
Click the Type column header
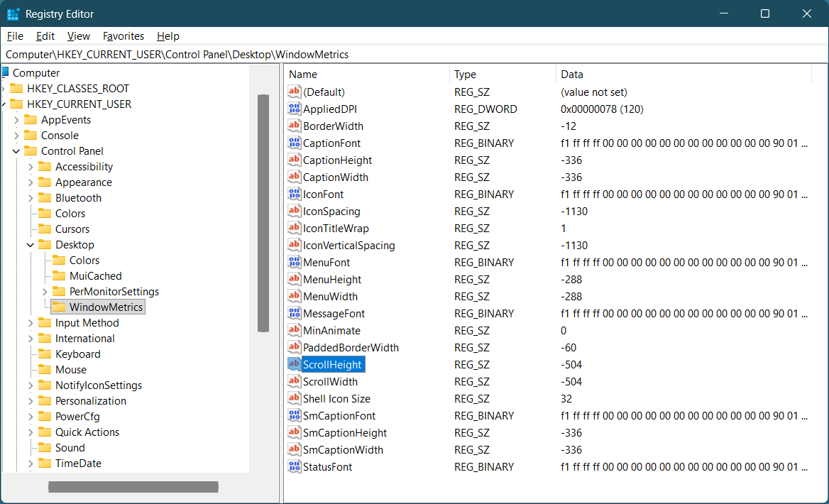click(x=502, y=75)
